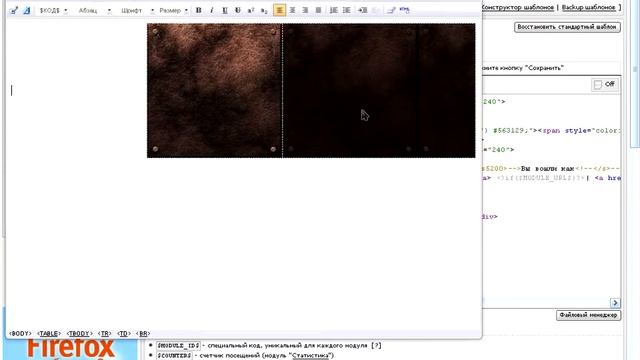Place cursor in the empty left editor cell

point(77,91)
